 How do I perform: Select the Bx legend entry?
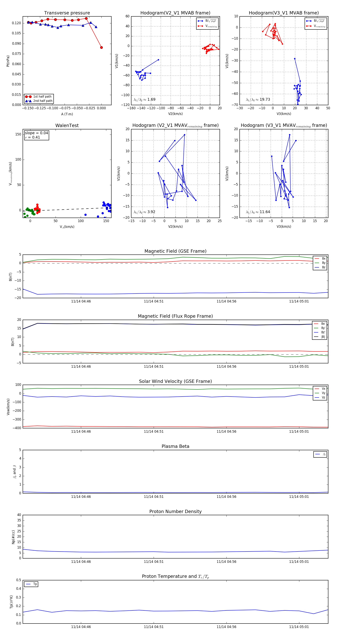pos(320,259)
